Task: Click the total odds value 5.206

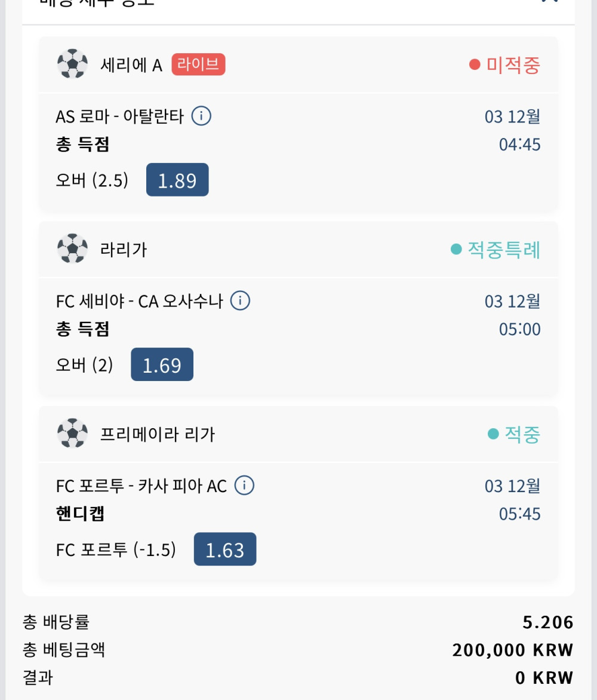Action: pos(547,622)
